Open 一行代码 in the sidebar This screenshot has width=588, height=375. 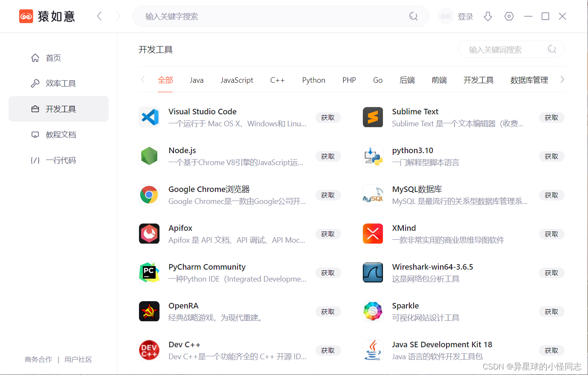58,160
